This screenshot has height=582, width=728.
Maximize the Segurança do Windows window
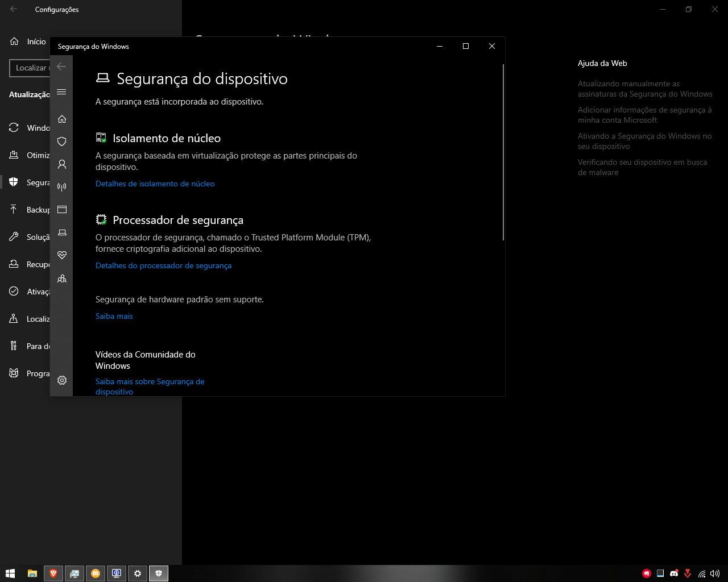(x=466, y=46)
